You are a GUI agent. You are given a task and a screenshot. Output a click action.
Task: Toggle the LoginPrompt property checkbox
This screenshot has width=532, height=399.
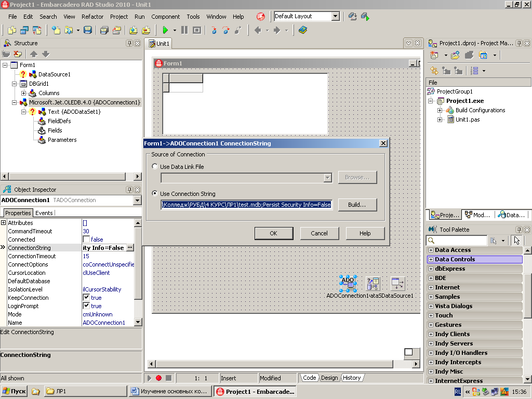point(86,305)
